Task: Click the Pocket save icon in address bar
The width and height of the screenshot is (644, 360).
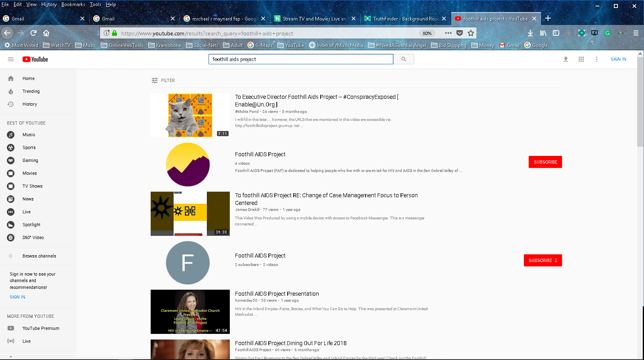Action: point(460,33)
